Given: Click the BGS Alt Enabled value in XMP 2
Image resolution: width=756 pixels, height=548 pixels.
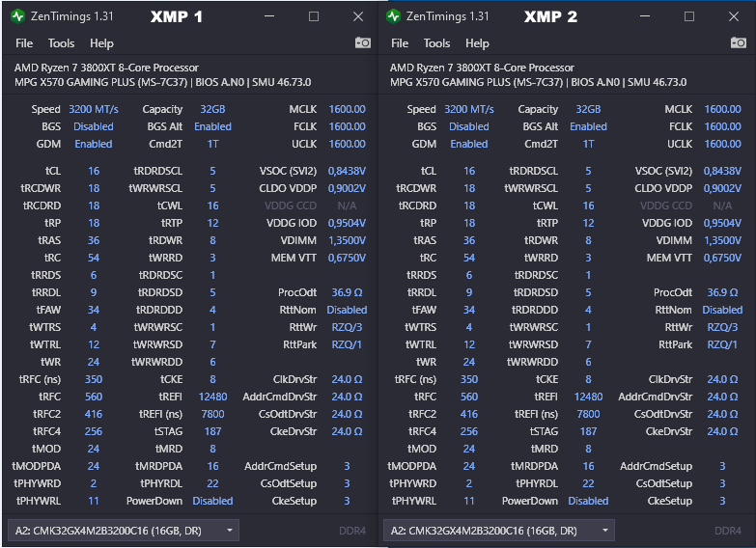Looking at the screenshot, I should click(x=588, y=126).
